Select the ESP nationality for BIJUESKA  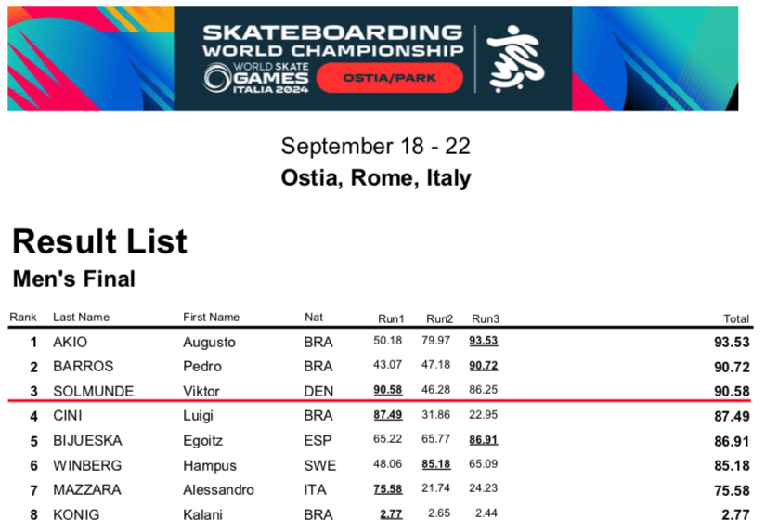coord(318,441)
